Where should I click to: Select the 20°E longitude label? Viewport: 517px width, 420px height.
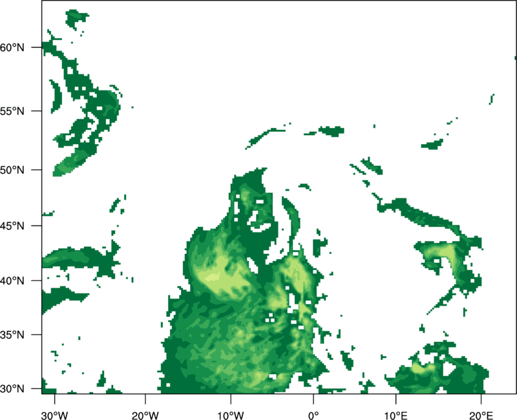click(x=481, y=415)
